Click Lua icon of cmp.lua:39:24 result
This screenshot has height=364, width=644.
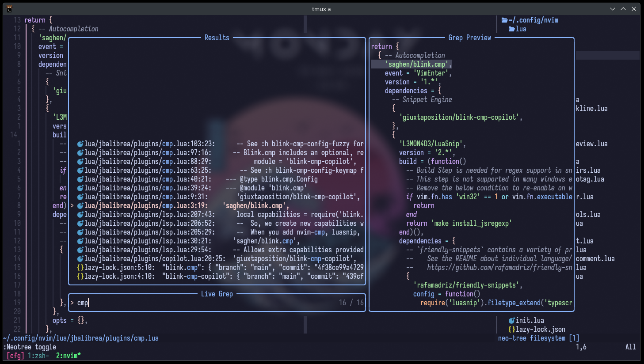(x=80, y=188)
